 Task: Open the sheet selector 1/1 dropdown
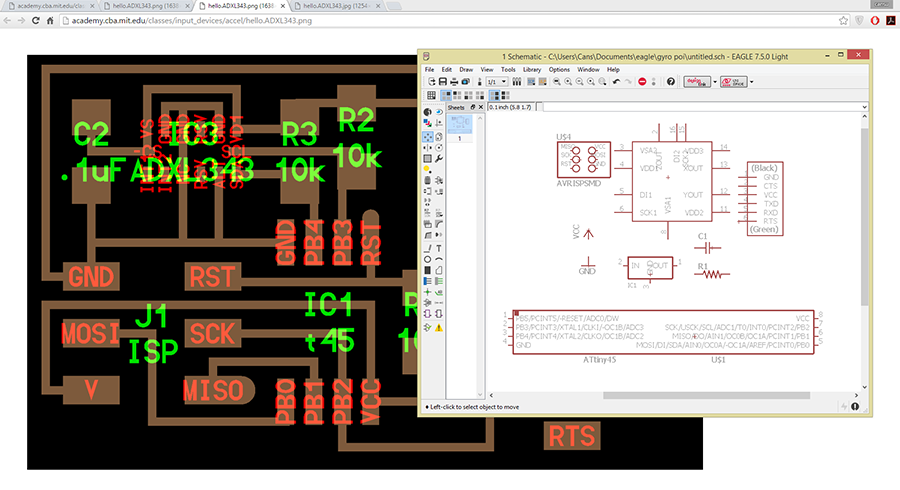497,81
